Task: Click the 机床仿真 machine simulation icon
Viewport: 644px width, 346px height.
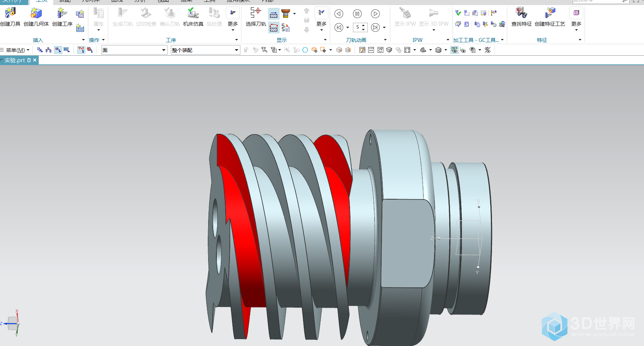Action: click(193, 13)
